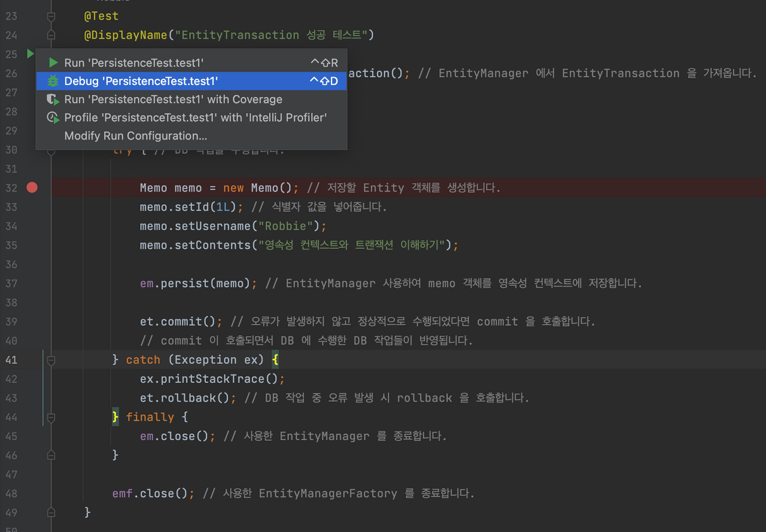Click the highlighted opening brace after catch

click(276, 360)
